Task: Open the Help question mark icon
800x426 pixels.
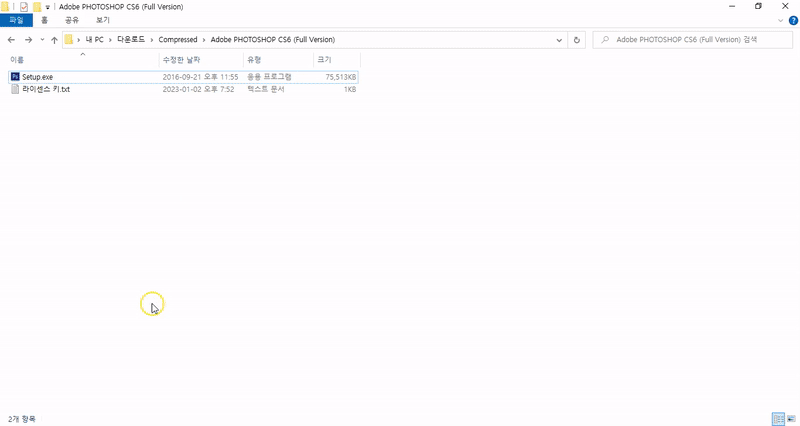Action: 793,20
